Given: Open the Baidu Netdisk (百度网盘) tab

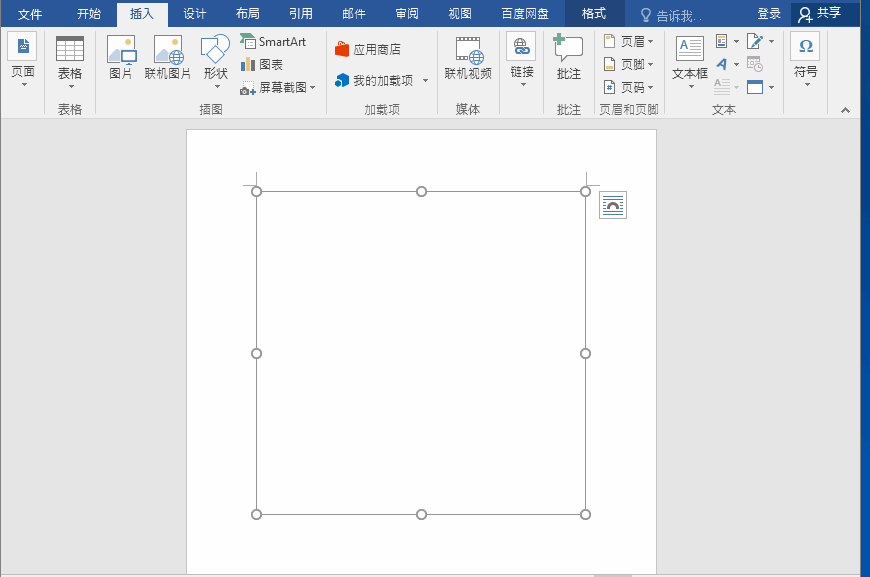Looking at the screenshot, I should [525, 14].
